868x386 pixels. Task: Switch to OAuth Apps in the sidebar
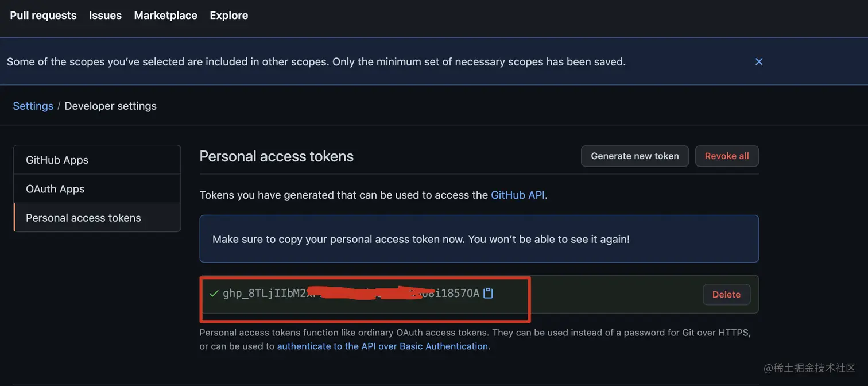(x=97, y=189)
